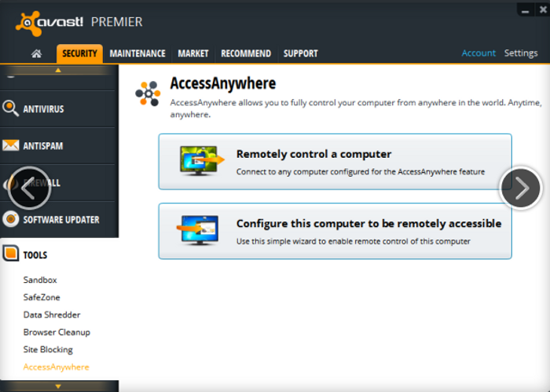Open Settings
The height and width of the screenshot is (392, 550).
tap(521, 53)
